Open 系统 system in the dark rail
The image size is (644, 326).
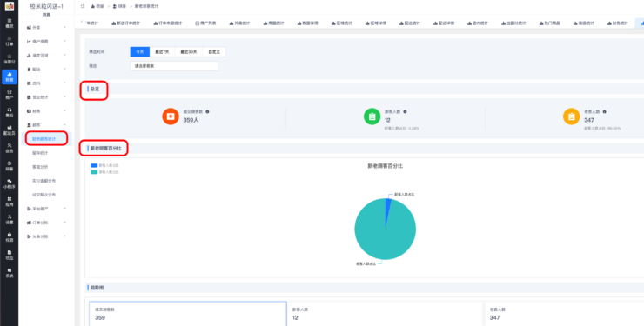point(9,273)
